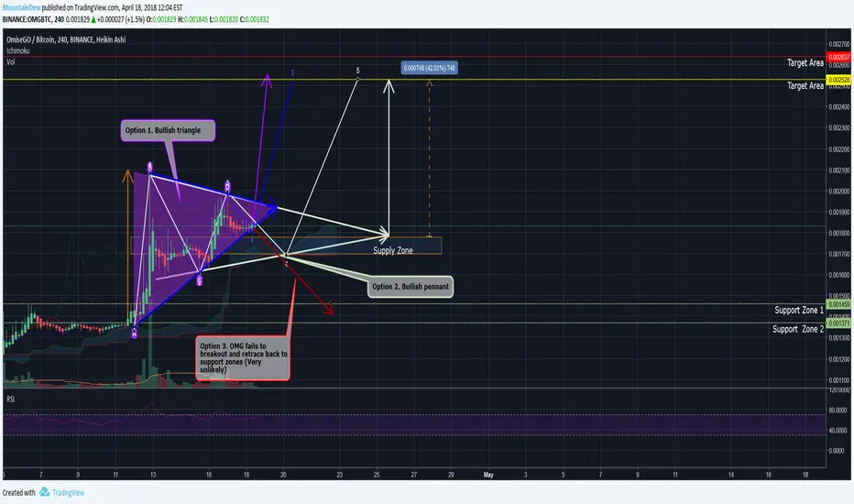This screenshot has height=504, width=854.
Task: Click the 0.002000 price axis label
Action: point(838,192)
